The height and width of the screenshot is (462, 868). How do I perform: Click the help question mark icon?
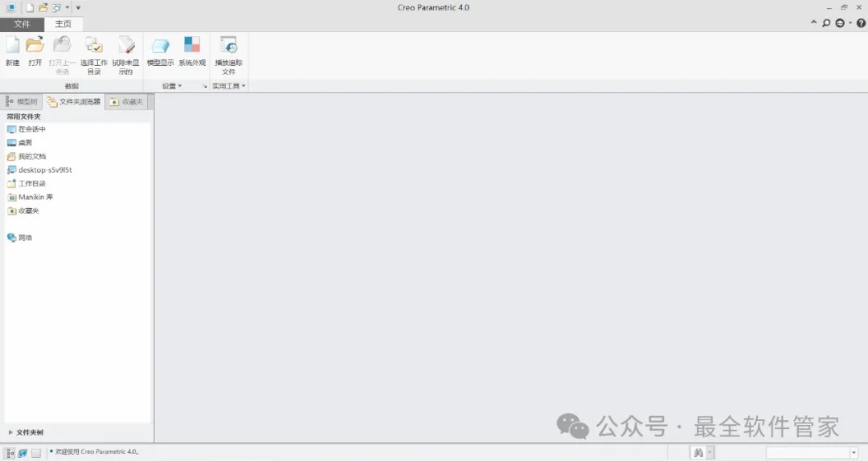[x=861, y=23]
